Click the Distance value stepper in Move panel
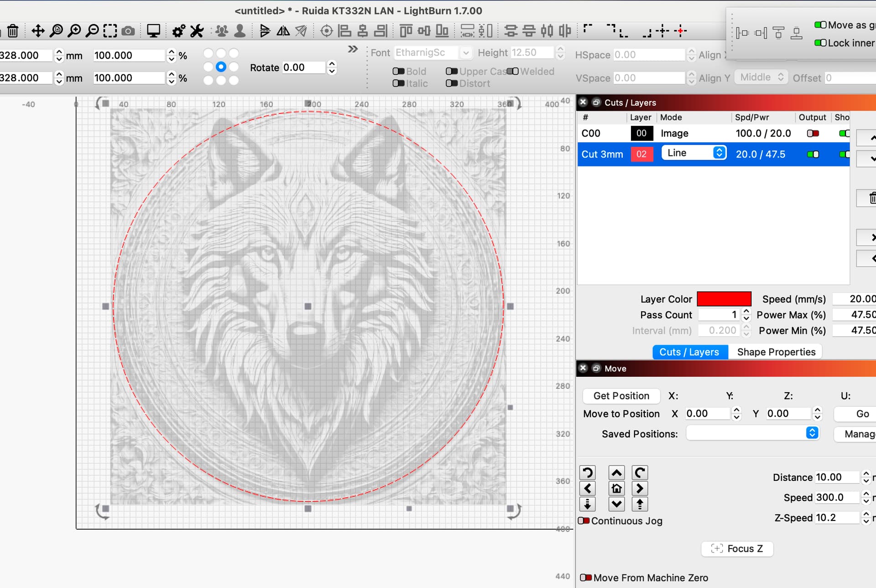The width and height of the screenshot is (876, 588). [x=866, y=477]
